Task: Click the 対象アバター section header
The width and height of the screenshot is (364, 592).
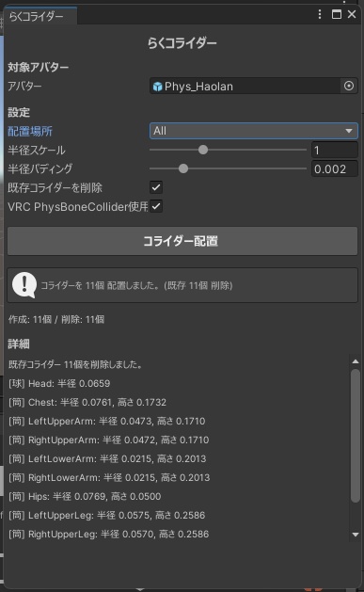Action: click(39, 67)
